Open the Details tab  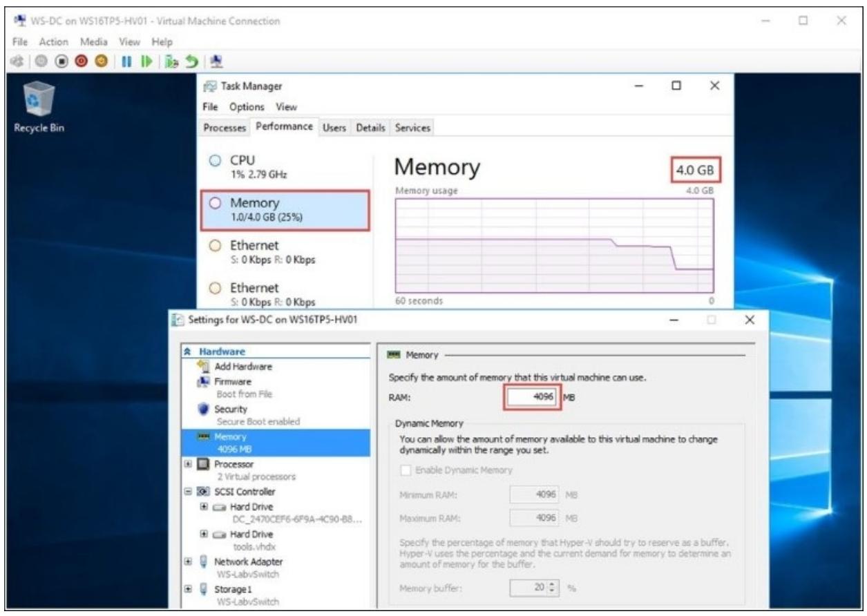(x=371, y=128)
